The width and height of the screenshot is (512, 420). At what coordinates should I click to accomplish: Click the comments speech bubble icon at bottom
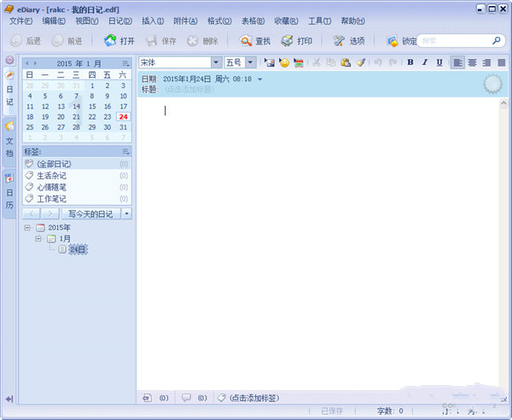tap(186, 398)
